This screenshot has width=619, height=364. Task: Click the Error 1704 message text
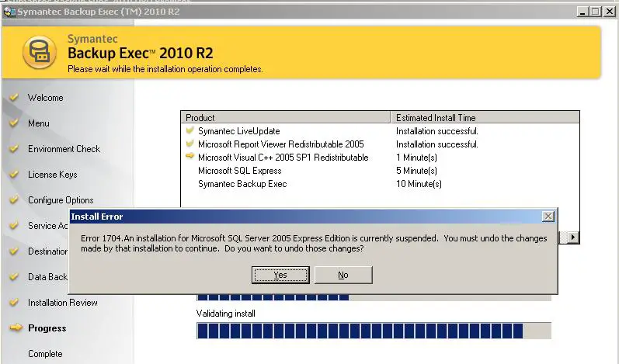point(314,244)
